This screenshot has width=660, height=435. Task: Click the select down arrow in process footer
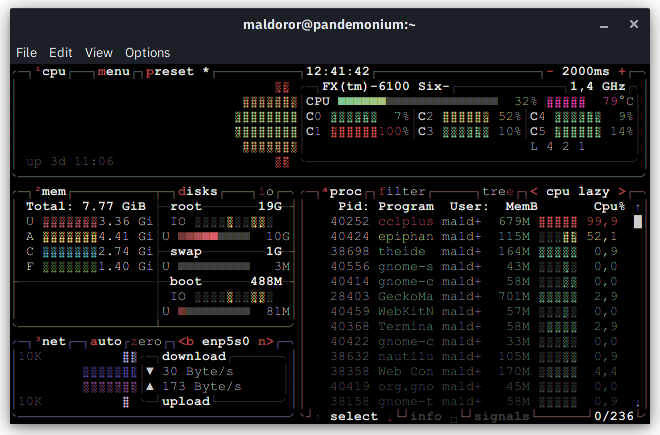(x=388, y=416)
